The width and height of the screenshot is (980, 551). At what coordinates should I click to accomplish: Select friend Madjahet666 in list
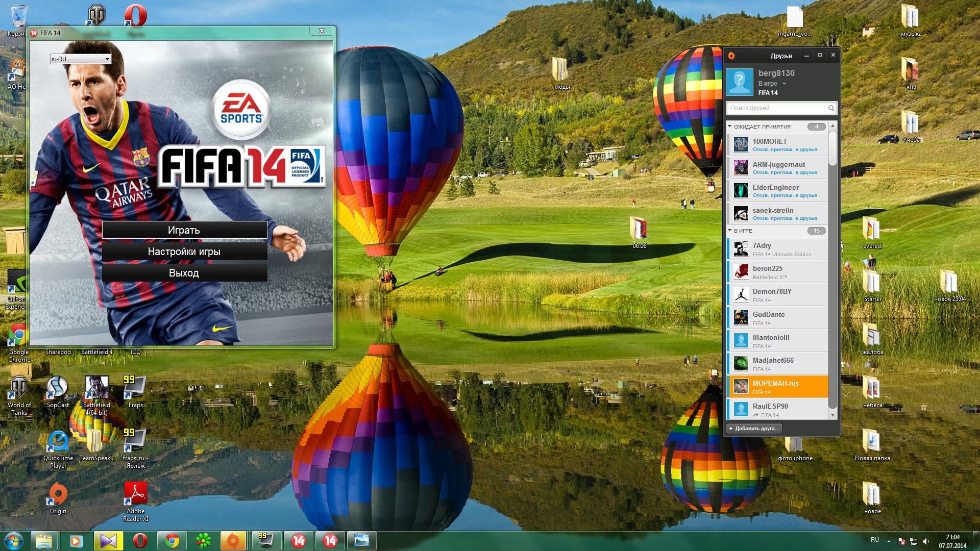coord(777,364)
